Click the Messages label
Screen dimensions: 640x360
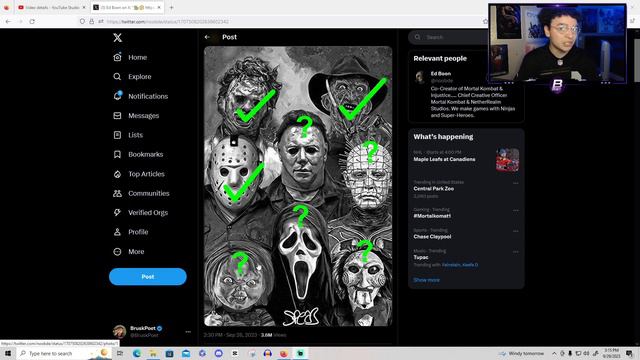144,116
